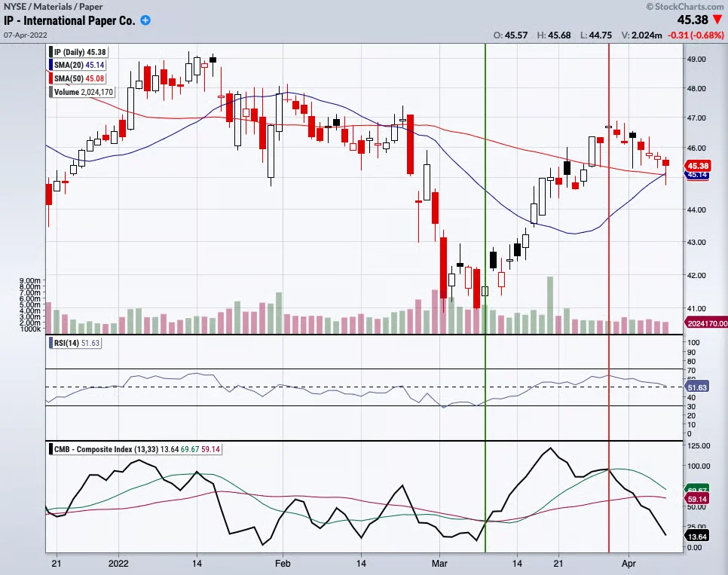Click the Volume 2,024,170 legend label
This screenshot has width=728, height=575.
(83, 92)
